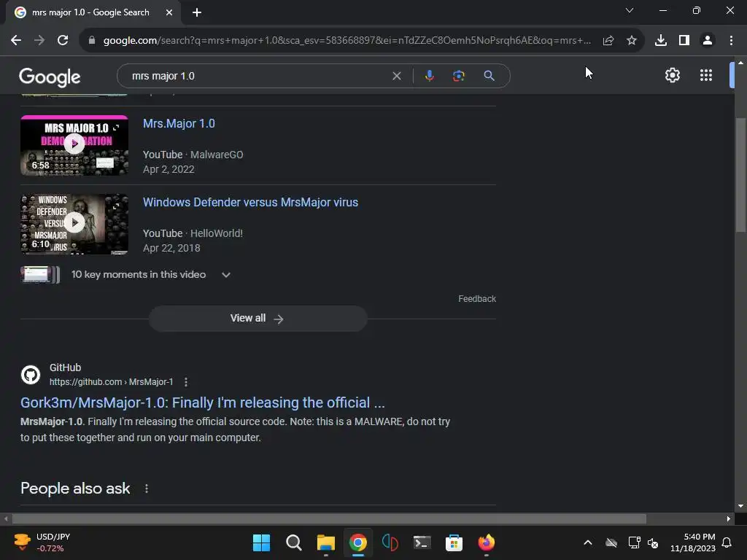Open the People also ask three-dot options

146,489
